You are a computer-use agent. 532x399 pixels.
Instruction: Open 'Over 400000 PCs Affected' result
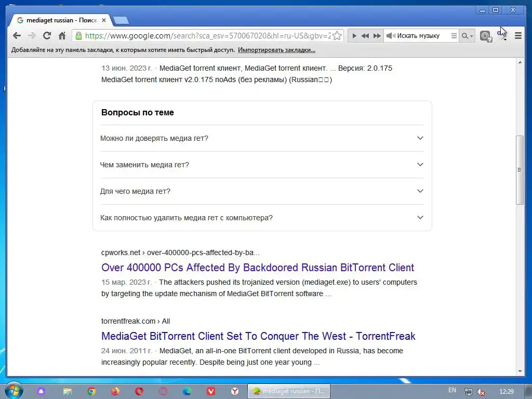coord(258,268)
